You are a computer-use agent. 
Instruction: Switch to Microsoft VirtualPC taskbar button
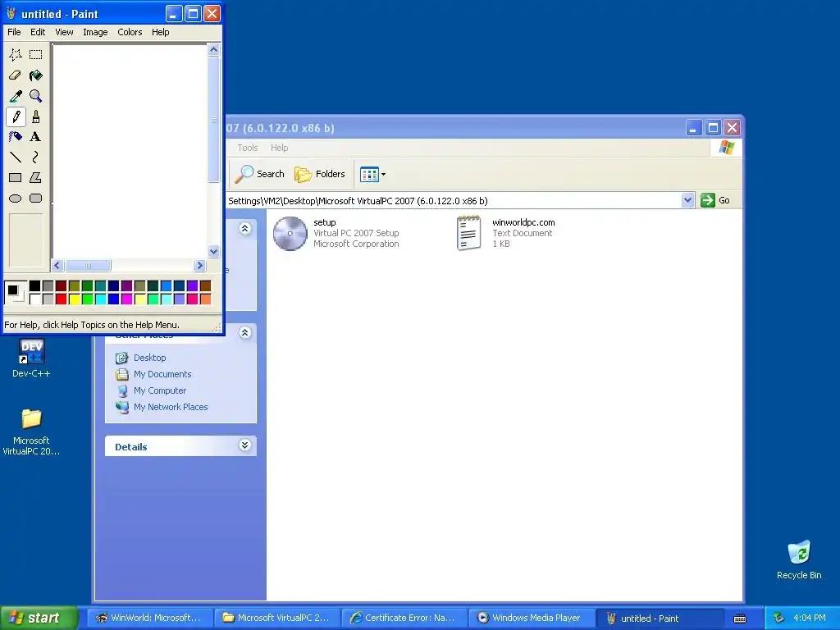276,619
